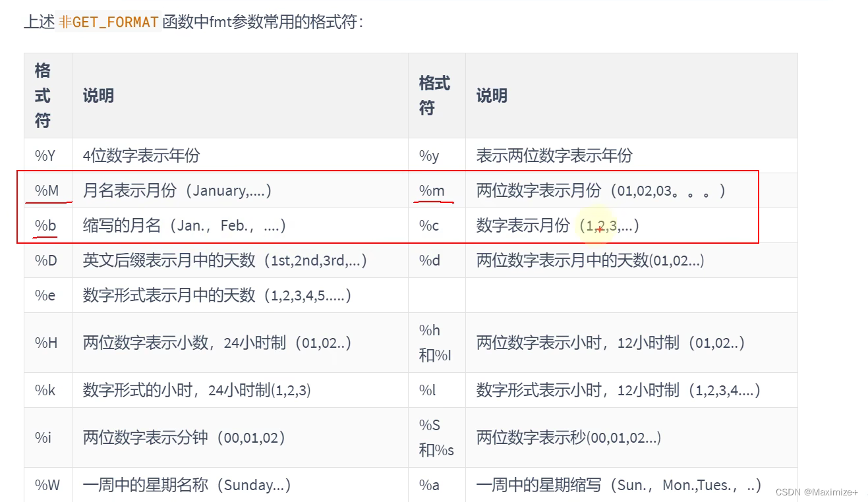Screen dimensions: 868x502
Task: Click the underlined %b format specifier
Action: pos(45,225)
